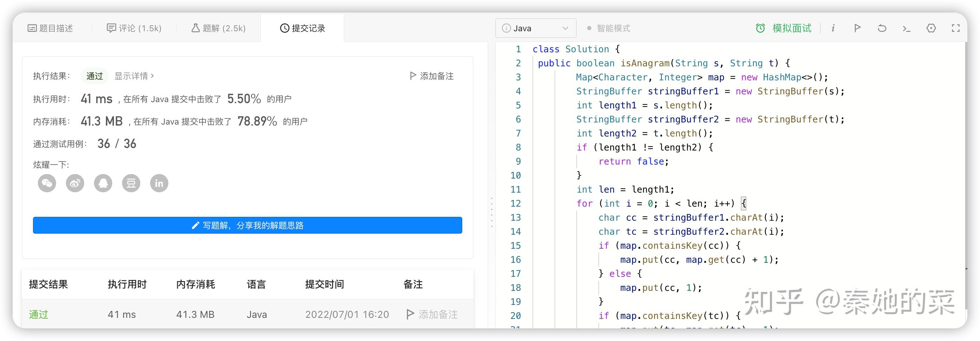Share result to WeChat
The width and height of the screenshot is (980, 341).
click(x=47, y=183)
